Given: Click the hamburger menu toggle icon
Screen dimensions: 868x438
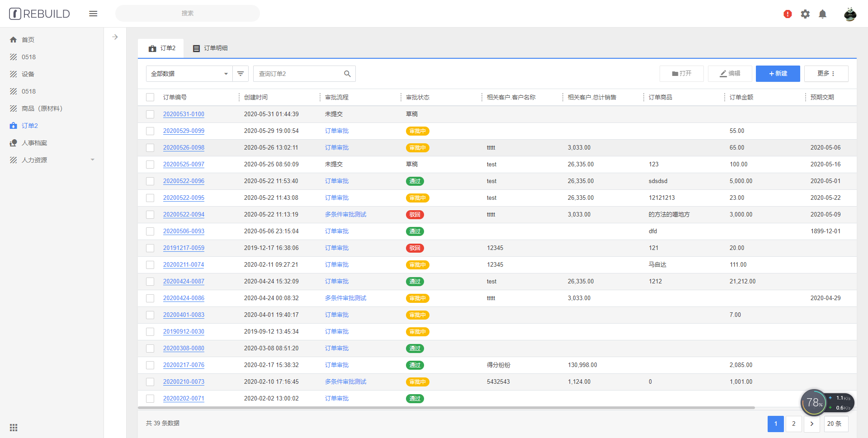Looking at the screenshot, I should click(93, 14).
